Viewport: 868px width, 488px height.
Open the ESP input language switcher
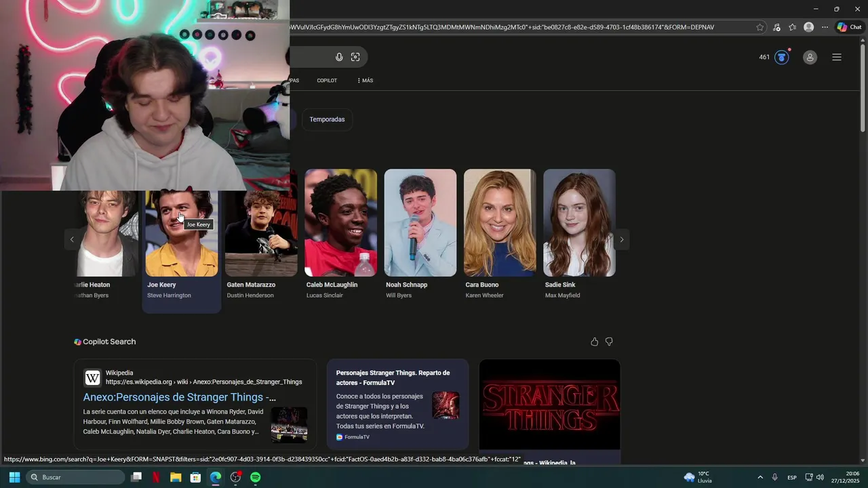792,477
